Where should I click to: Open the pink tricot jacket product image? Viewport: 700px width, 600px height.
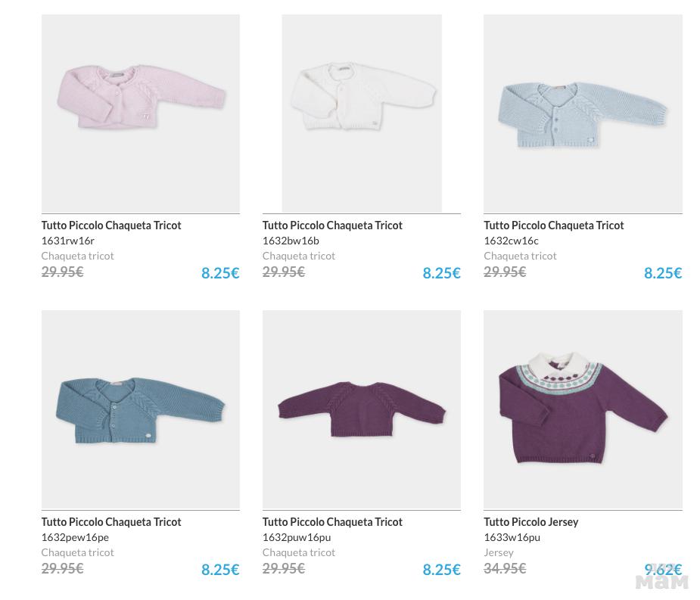(x=140, y=113)
